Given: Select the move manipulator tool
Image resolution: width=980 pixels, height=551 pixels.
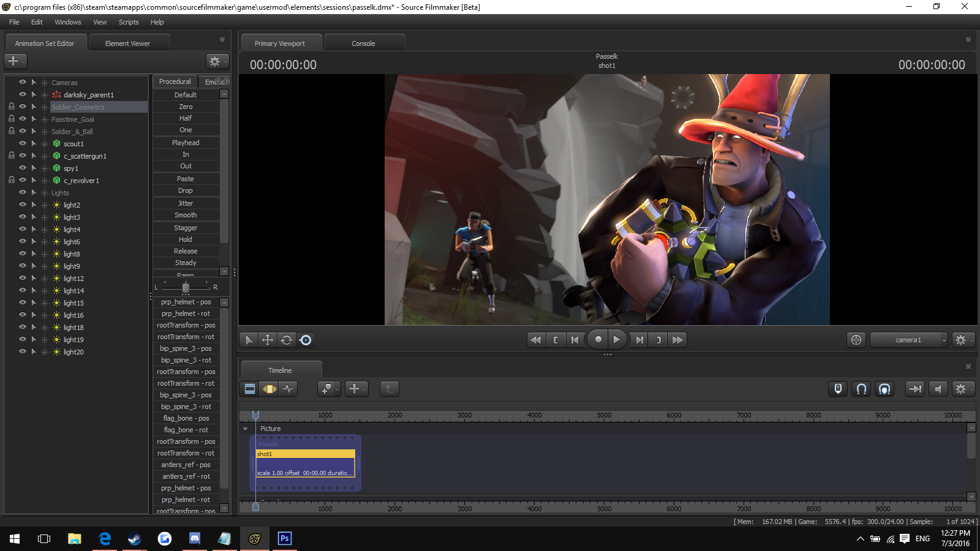Looking at the screenshot, I should [x=268, y=340].
